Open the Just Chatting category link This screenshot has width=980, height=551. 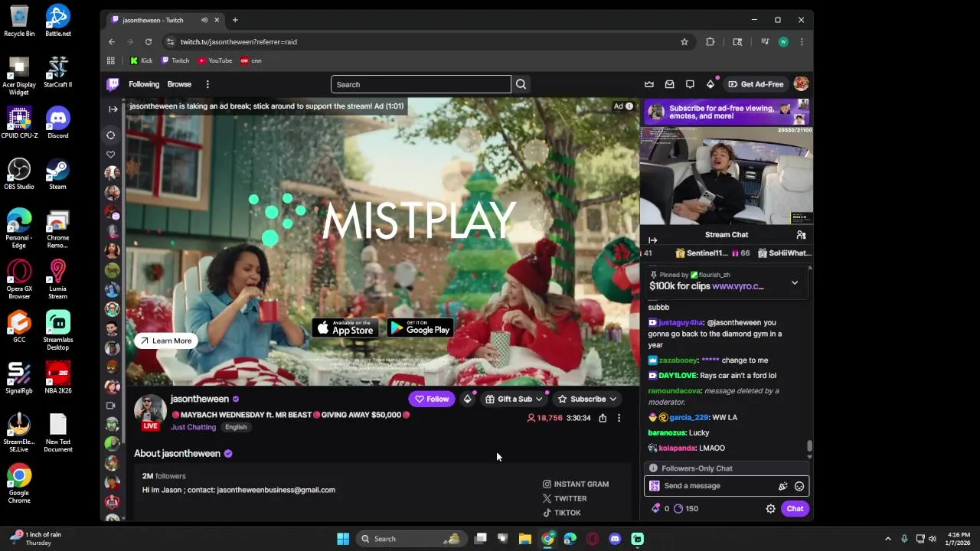pyautogui.click(x=193, y=427)
